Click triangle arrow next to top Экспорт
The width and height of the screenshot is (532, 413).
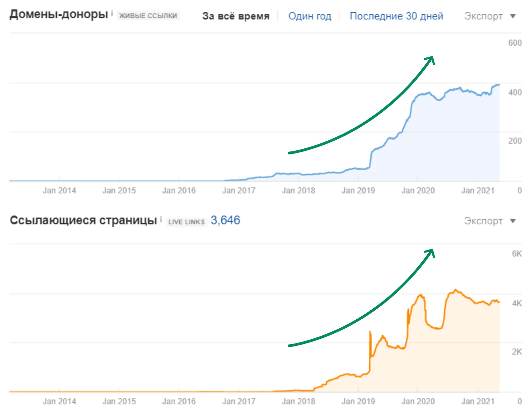click(513, 16)
